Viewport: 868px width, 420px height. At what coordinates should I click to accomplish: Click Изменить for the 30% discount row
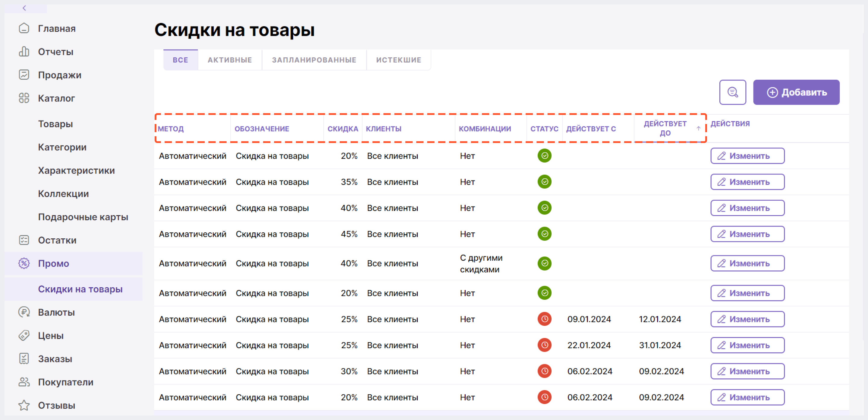pos(747,371)
